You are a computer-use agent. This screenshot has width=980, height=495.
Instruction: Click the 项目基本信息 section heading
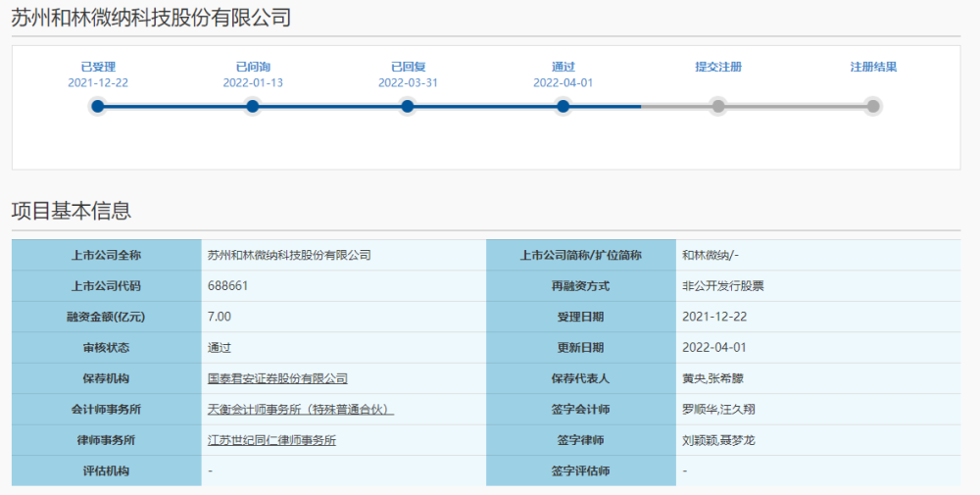(x=72, y=211)
